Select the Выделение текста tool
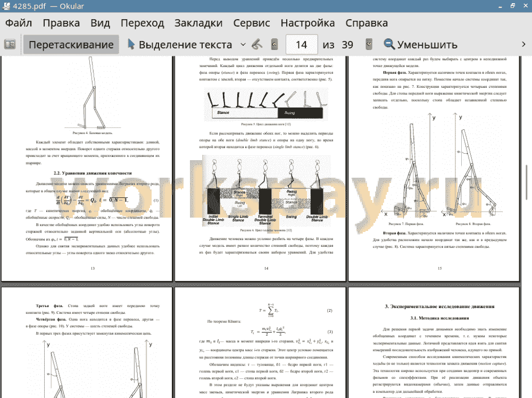Viewport: 532px width, 398px height. (x=180, y=45)
